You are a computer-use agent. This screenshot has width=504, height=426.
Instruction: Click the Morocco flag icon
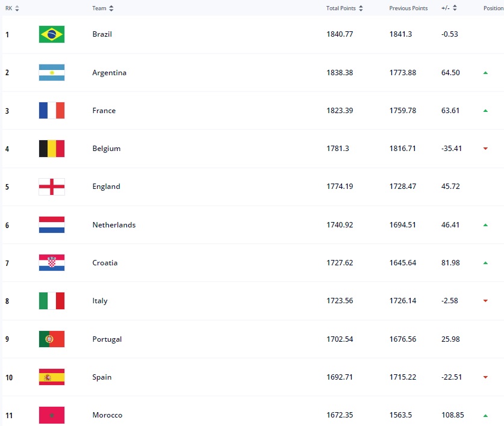tap(51, 415)
